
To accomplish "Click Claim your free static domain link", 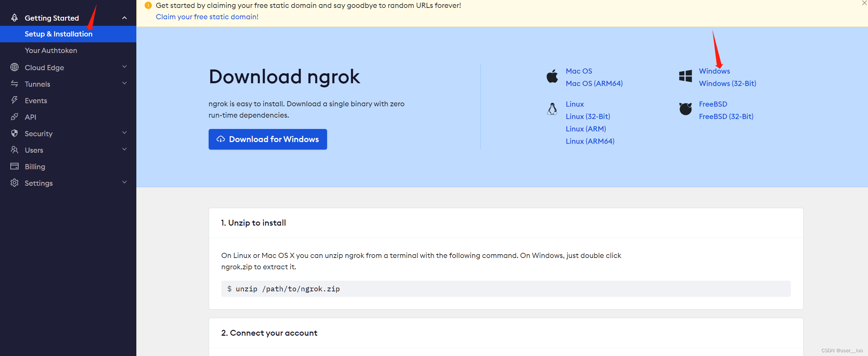I will click(x=207, y=17).
